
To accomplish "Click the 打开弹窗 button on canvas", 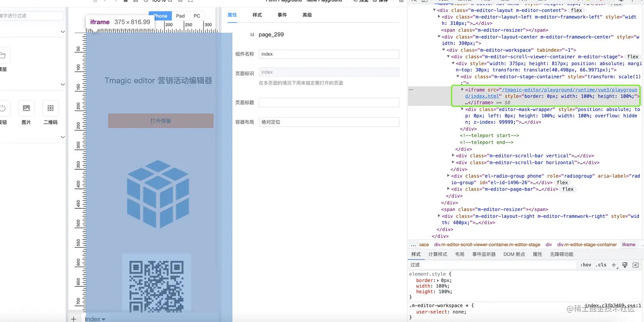I will [x=161, y=121].
